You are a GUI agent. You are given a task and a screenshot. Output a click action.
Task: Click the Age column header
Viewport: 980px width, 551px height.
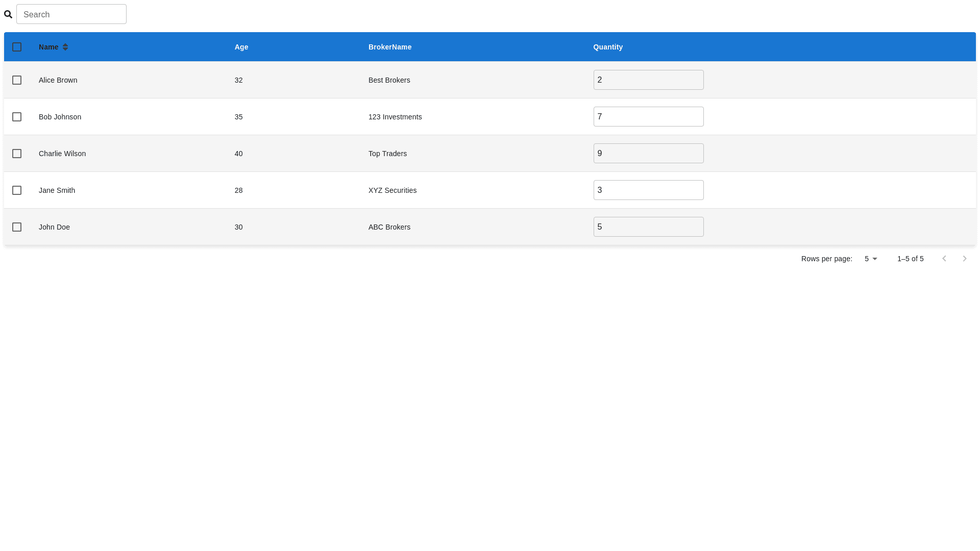(241, 47)
